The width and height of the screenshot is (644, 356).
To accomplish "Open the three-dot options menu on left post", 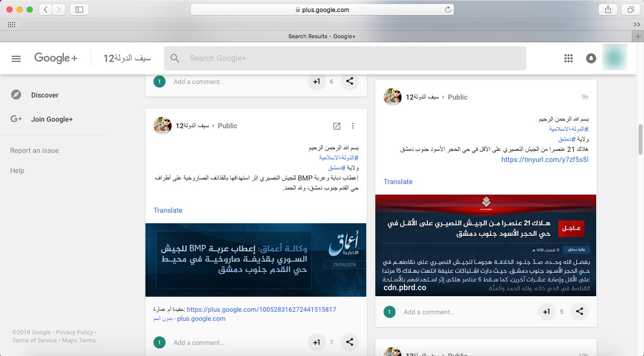I will [353, 126].
